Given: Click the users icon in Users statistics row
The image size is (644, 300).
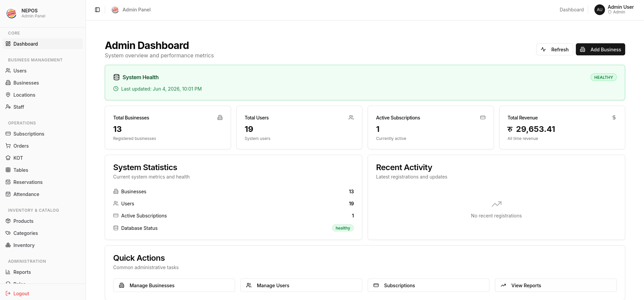Looking at the screenshot, I should (116, 203).
